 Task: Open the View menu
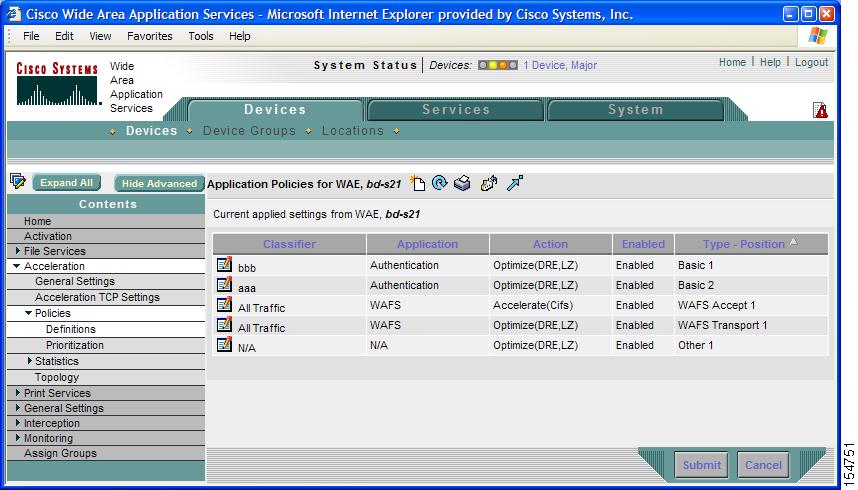point(100,36)
